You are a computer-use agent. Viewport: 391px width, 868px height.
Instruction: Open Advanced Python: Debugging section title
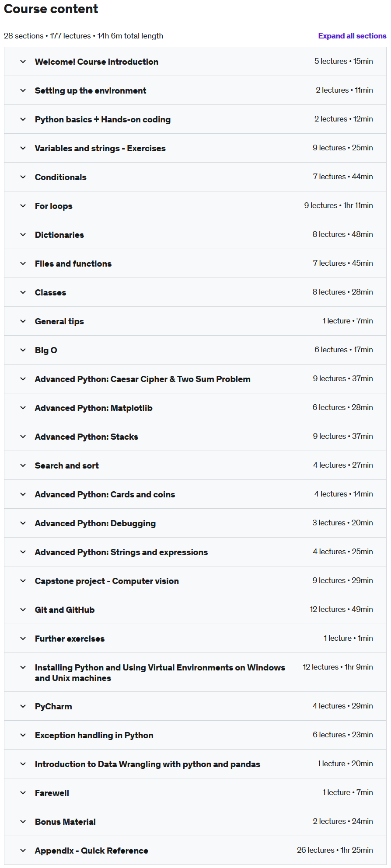(95, 523)
